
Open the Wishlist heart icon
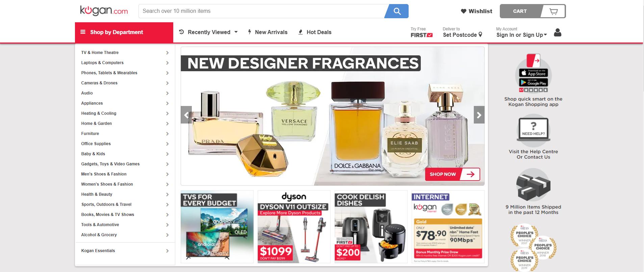[464, 11]
